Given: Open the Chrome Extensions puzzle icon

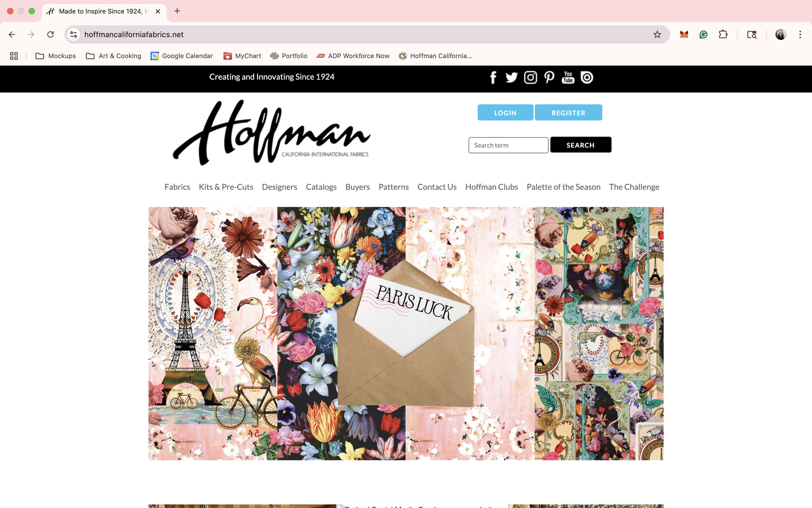Looking at the screenshot, I should (723, 34).
